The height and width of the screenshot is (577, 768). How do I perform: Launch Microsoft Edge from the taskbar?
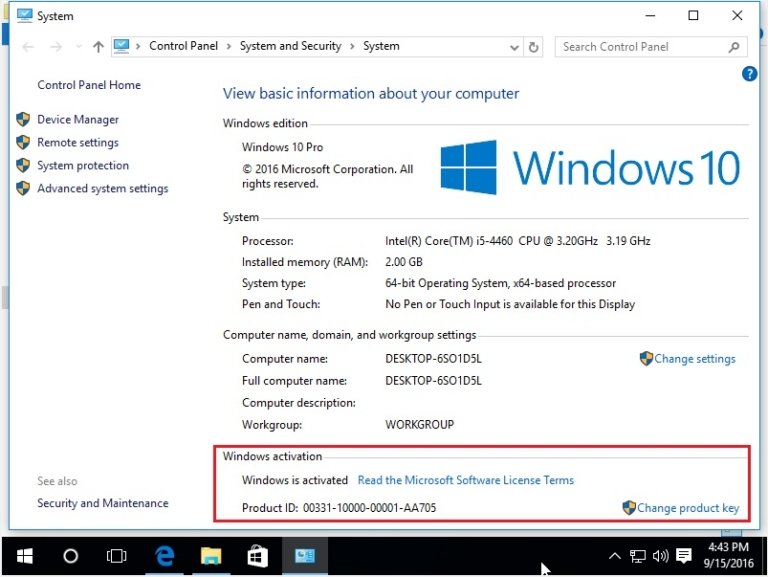tap(165, 556)
